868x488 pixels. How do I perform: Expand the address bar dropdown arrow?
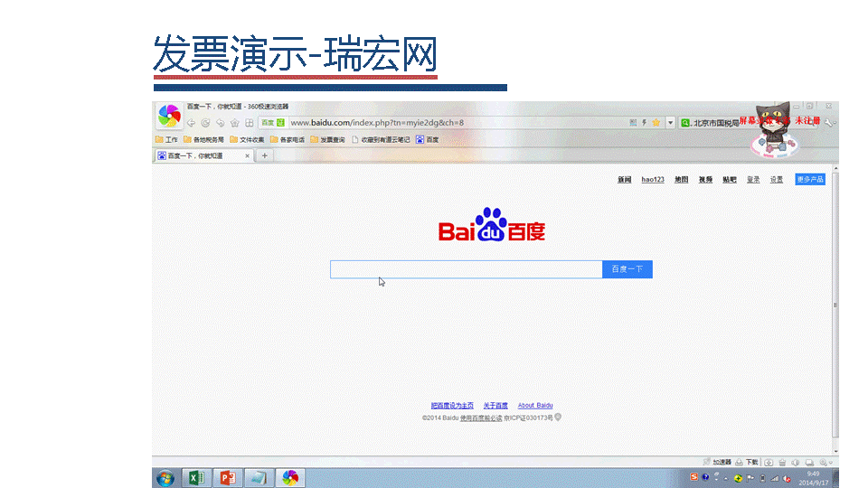click(x=670, y=123)
